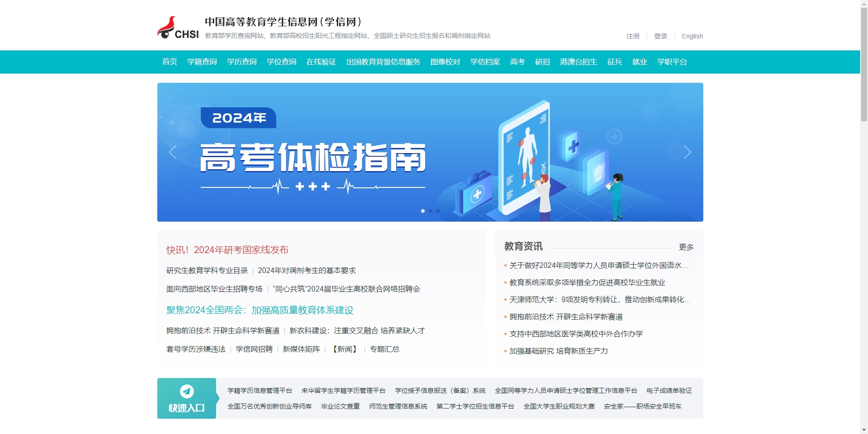Open 加强基础研究 培育新质生产力 news
This screenshot has height=434, width=868.
(x=558, y=351)
